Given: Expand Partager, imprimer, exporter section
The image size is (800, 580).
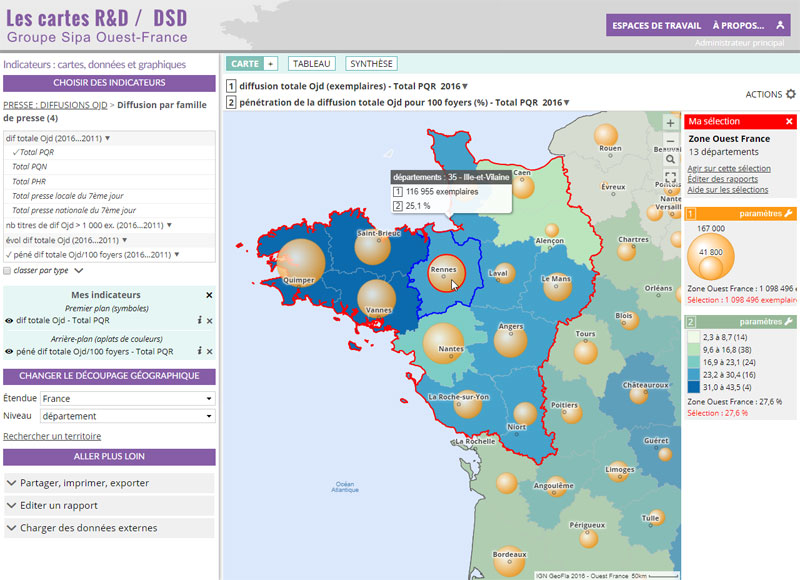Looking at the screenshot, I should click(x=109, y=483).
